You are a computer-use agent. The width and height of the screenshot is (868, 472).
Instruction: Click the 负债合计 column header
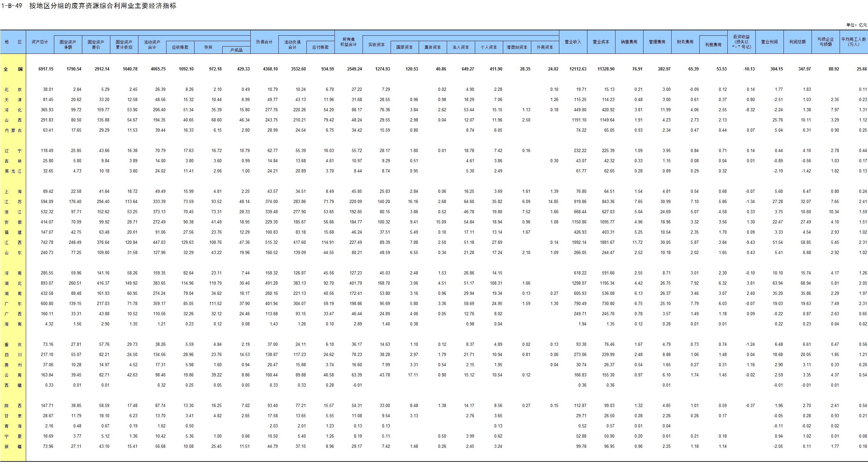pos(264,42)
